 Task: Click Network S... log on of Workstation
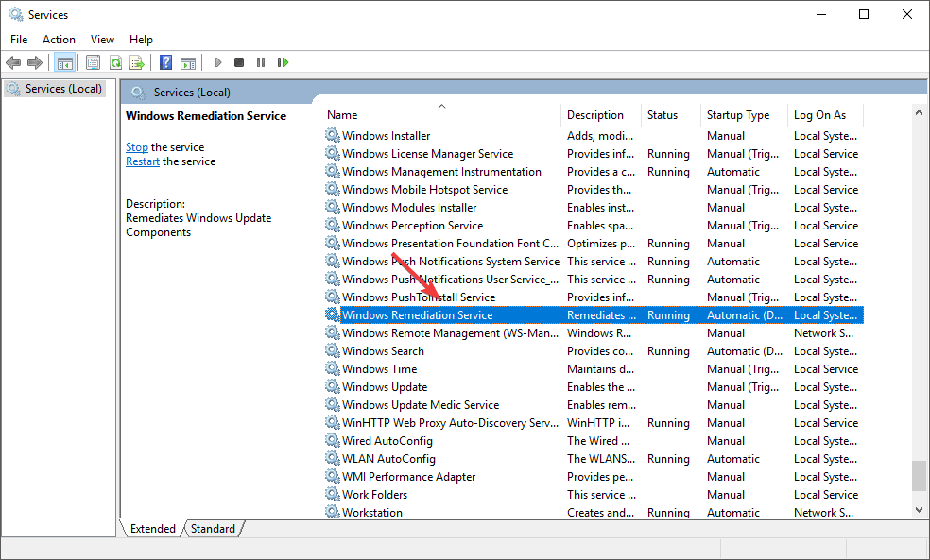pyautogui.click(x=824, y=513)
